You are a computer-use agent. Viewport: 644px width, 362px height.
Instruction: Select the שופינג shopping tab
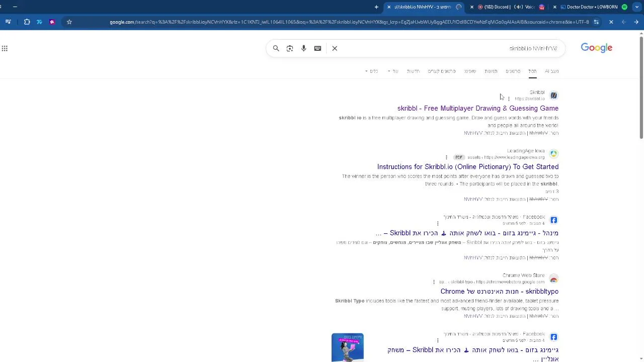(x=470, y=71)
